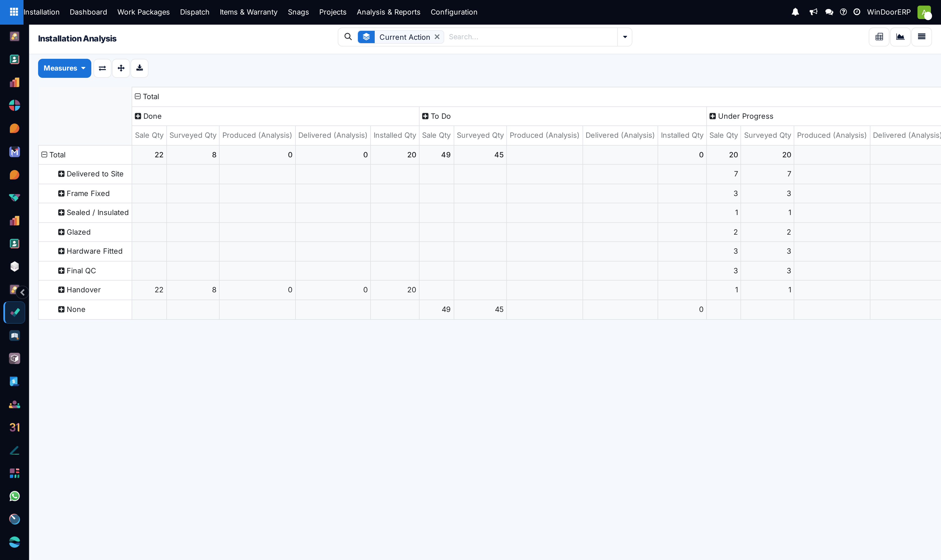Open the pen sign sidebar app

[14, 450]
